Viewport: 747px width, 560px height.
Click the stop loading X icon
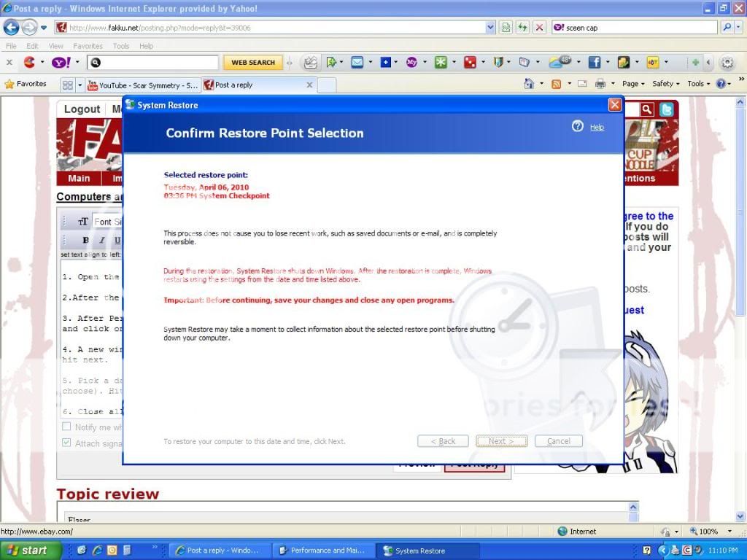click(x=539, y=28)
